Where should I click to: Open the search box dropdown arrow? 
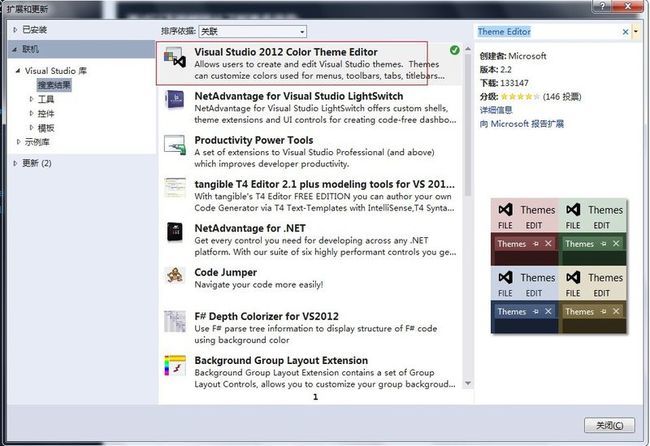pos(636,32)
